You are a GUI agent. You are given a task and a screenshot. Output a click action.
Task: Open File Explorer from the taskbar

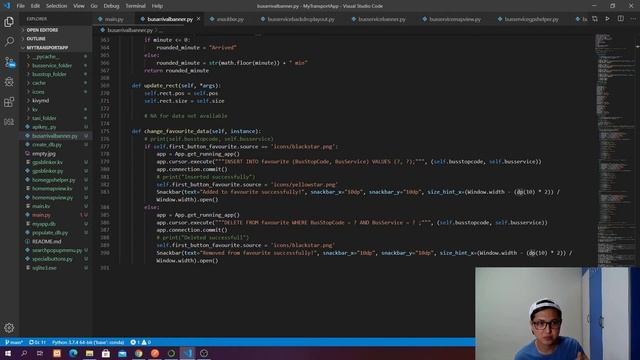tap(89, 353)
